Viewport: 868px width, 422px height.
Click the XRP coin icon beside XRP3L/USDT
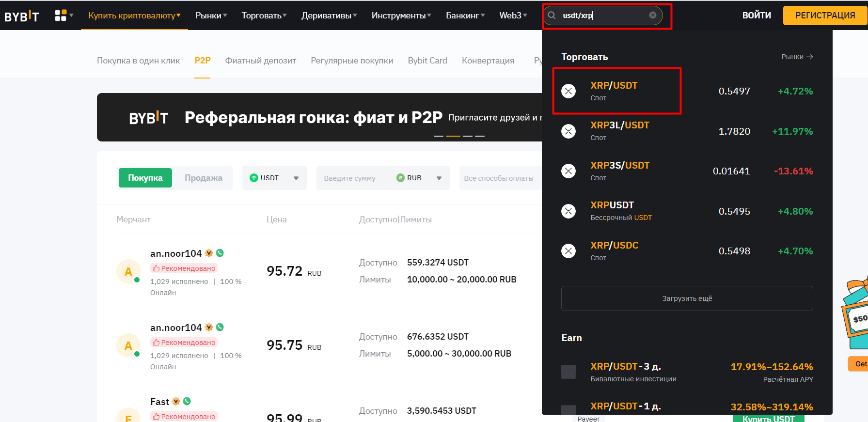point(568,131)
